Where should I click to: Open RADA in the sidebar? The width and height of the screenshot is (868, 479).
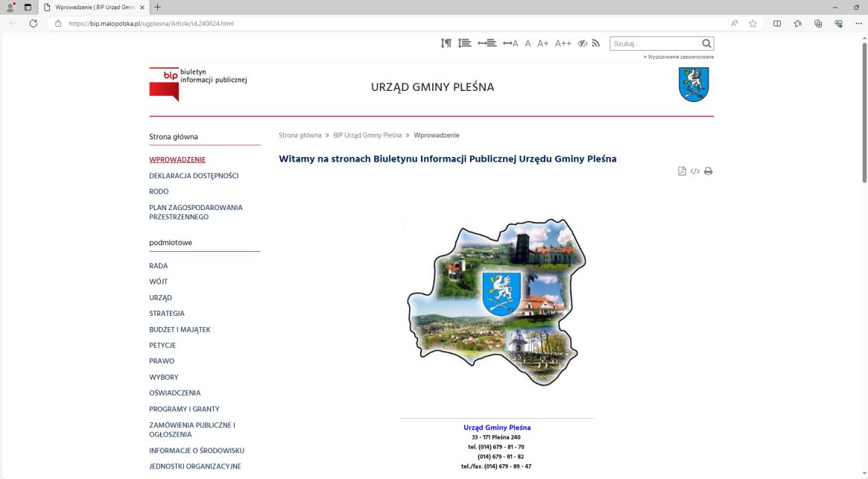158,266
